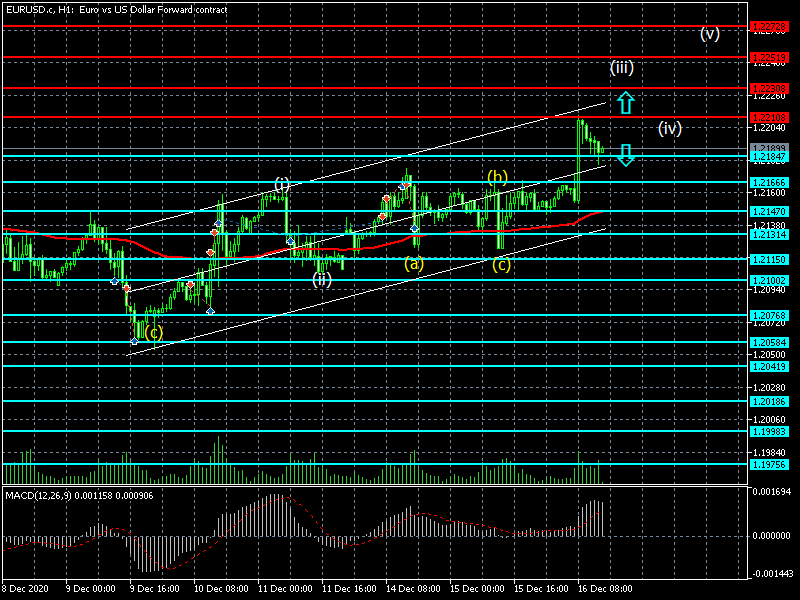Click the 14 Dec 08:00 time axis label
The width and height of the screenshot is (800, 600).
(x=413, y=588)
